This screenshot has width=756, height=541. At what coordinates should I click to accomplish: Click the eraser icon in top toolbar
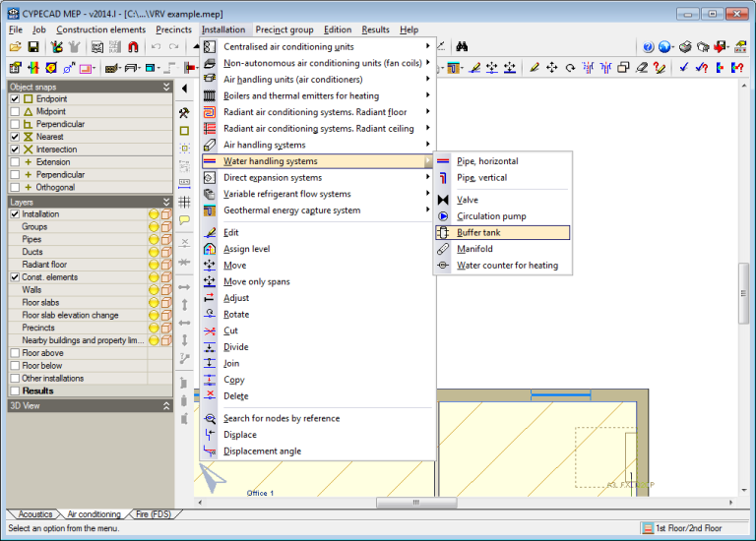pos(642,68)
